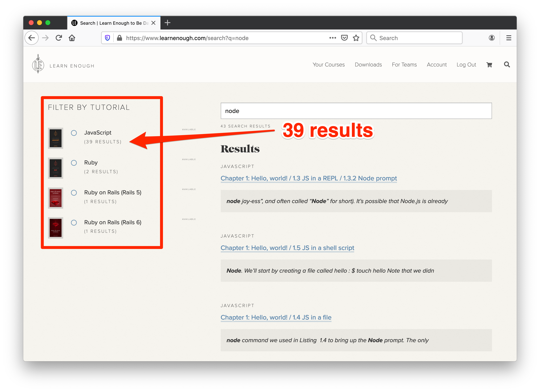
Task: Open the shopping cart icon
Action: pos(489,65)
